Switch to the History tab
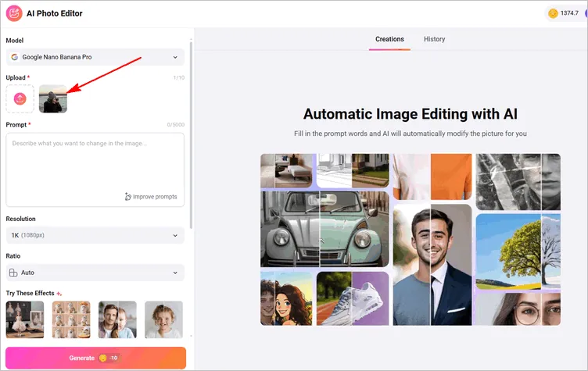The height and width of the screenshot is (371, 588). tap(434, 39)
